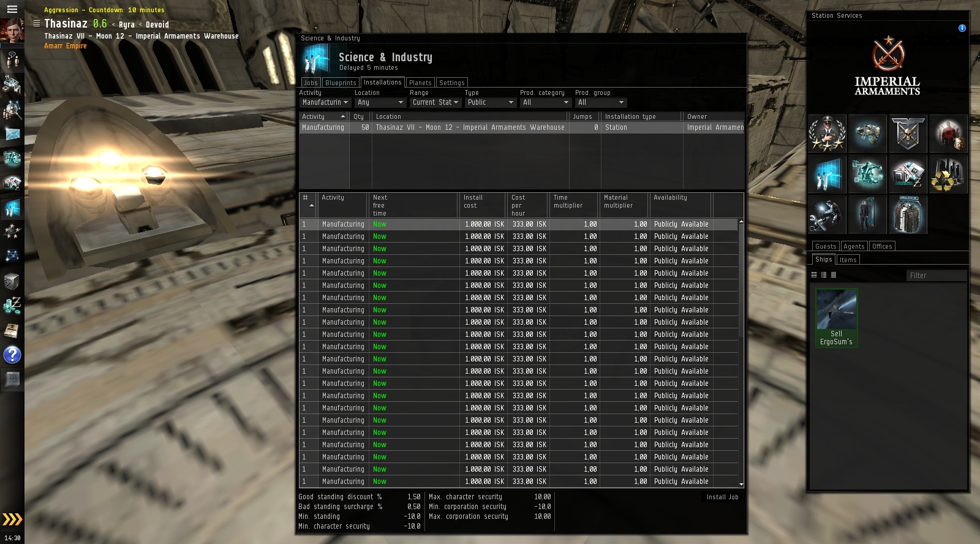980x544 pixels.
Task: Sort by Installation type column
Action: pos(642,116)
